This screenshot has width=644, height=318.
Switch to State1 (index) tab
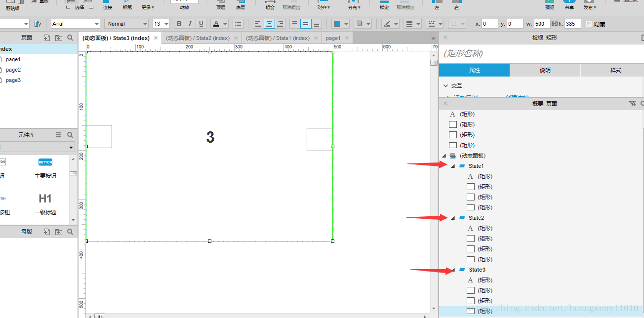pyautogui.click(x=278, y=38)
